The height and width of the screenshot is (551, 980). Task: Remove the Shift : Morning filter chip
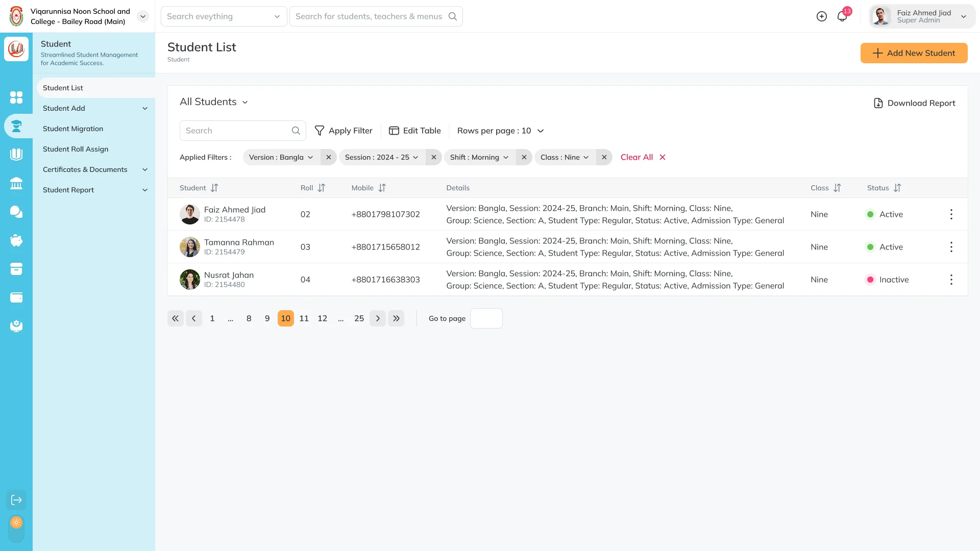click(x=524, y=157)
